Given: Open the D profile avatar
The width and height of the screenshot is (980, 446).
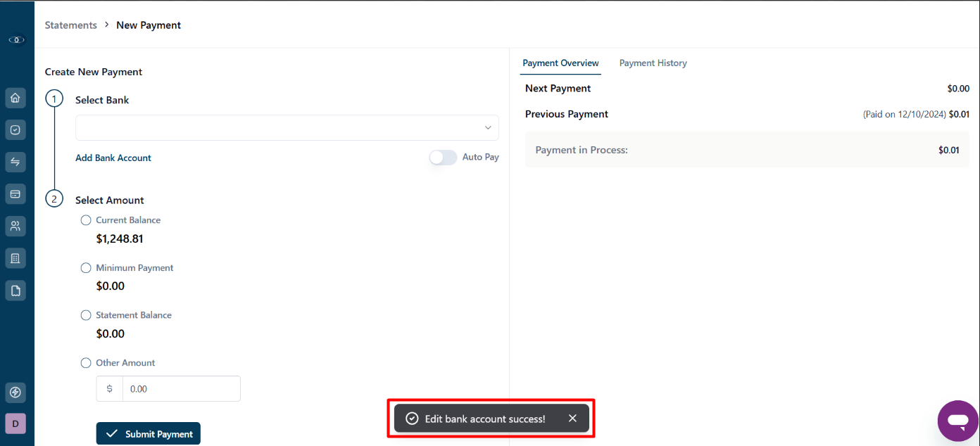Looking at the screenshot, I should [x=15, y=423].
